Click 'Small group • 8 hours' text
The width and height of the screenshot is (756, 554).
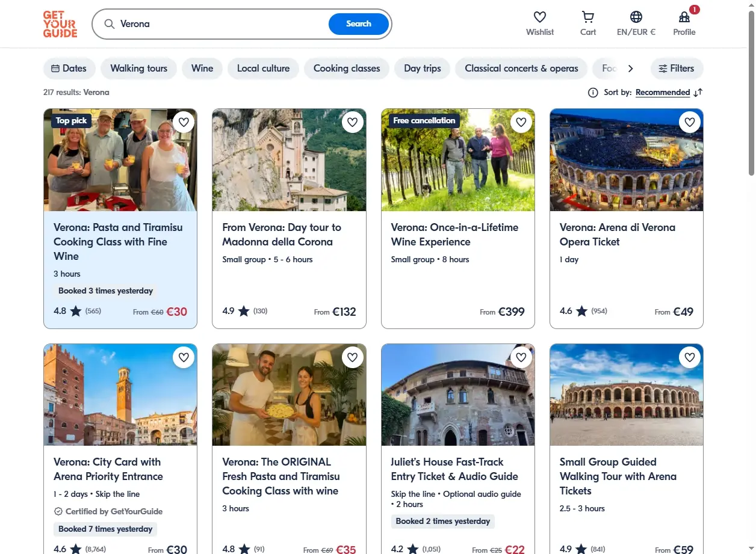[x=430, y=260]
